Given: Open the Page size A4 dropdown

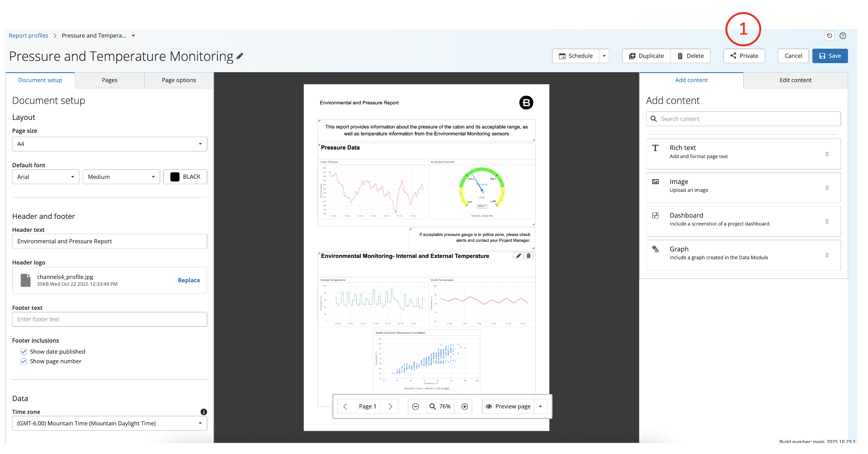Looking at the screenshot, I should pos(109,144).
